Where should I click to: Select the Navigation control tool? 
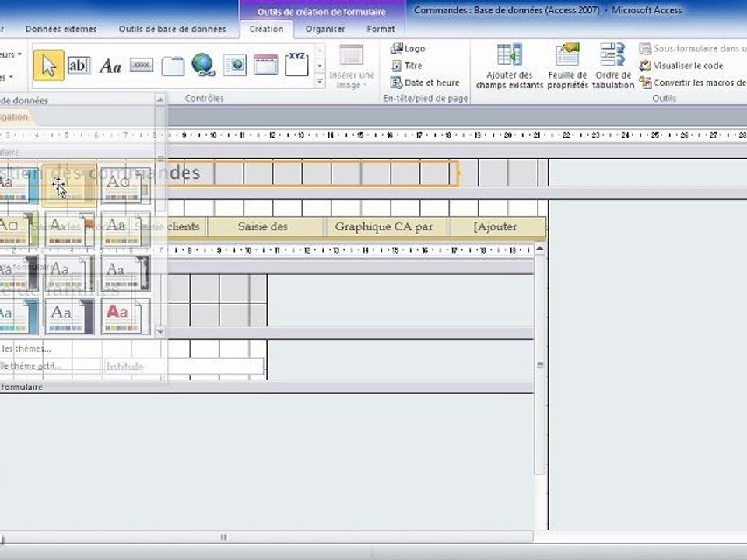266,65
